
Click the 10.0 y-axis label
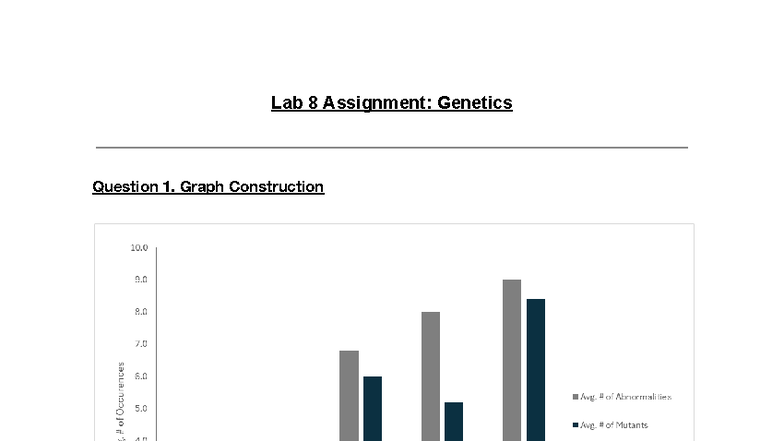138,247
